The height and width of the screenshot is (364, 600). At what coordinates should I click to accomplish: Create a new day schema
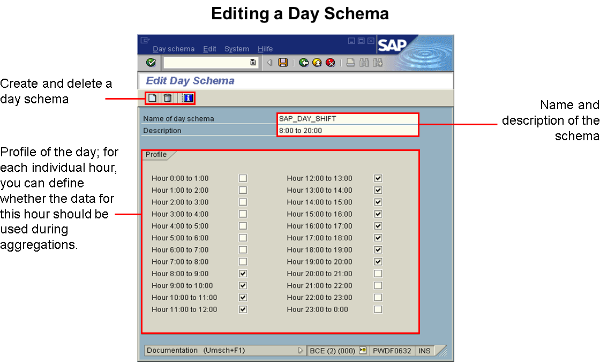(x=153, y=98)
